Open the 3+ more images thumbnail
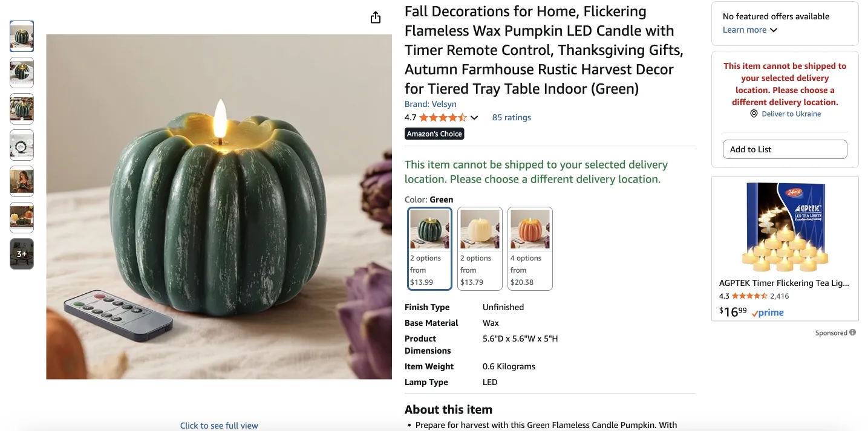This screenshot has width=868, height=431. (x=22, y=254)
